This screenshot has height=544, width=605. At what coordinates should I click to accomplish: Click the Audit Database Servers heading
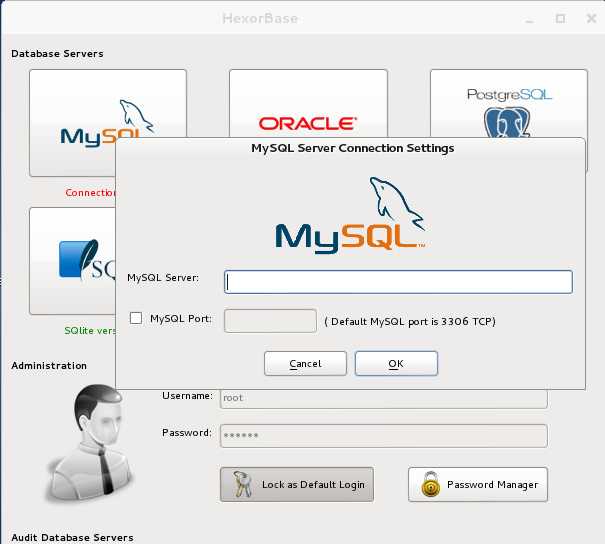click(x=73, y=537)
